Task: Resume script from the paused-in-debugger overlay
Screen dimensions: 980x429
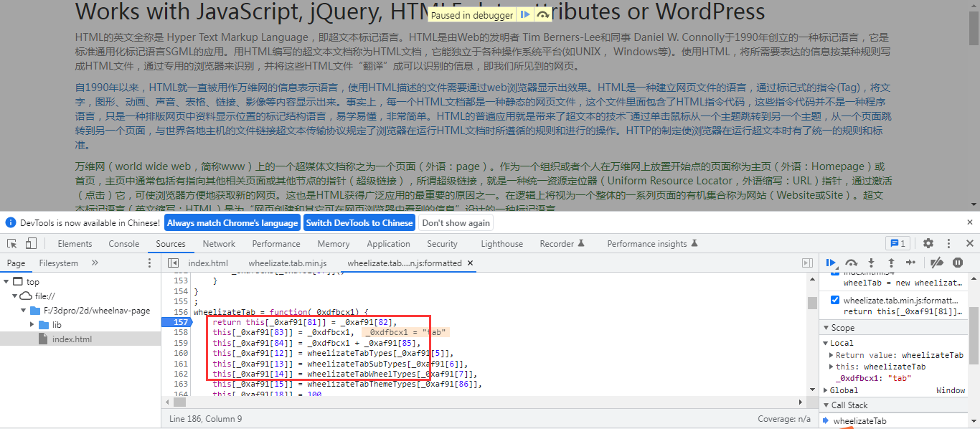Action: 525,15
